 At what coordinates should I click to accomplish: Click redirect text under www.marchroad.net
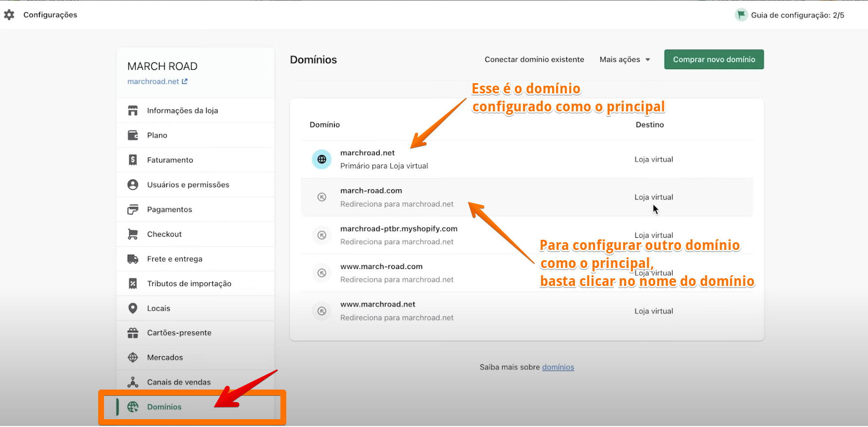397,318
